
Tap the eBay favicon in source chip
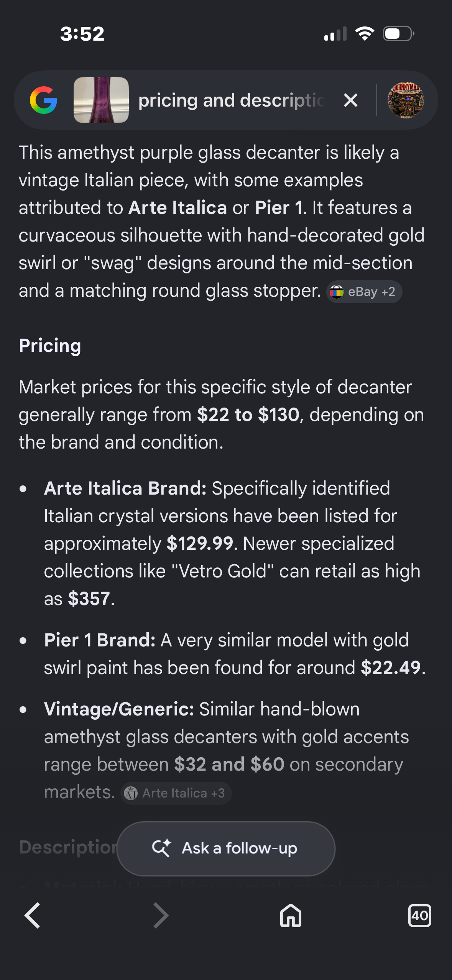point(337,292)
